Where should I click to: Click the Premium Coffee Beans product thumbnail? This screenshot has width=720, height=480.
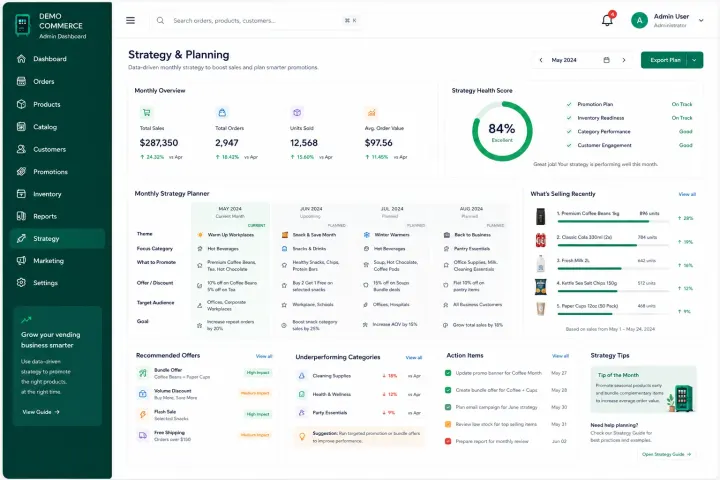tap(541, 216)
